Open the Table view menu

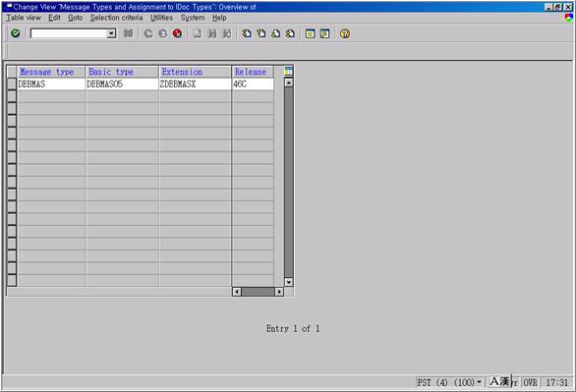click(x=24, y=18)
